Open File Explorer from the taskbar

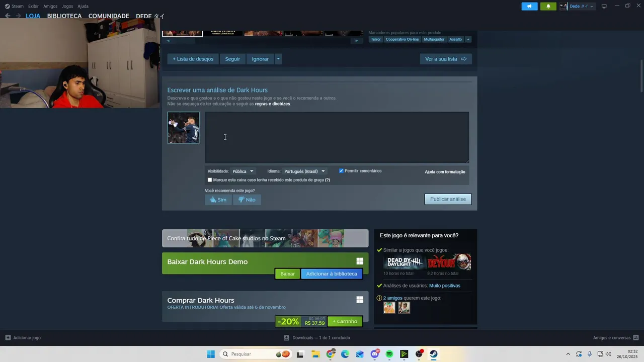pyautogui.click(x=315, y=354)
